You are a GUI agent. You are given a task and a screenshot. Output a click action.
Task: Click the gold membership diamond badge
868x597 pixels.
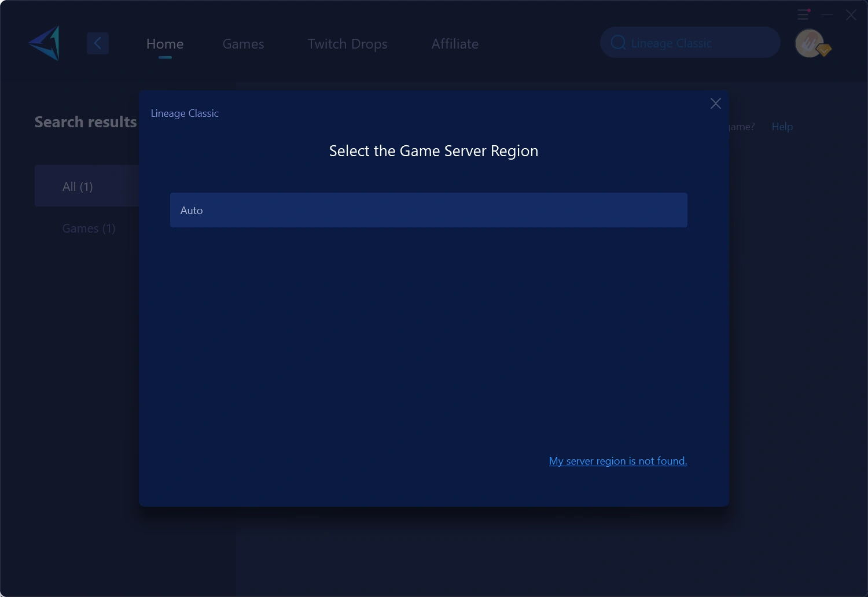point(824,50)
